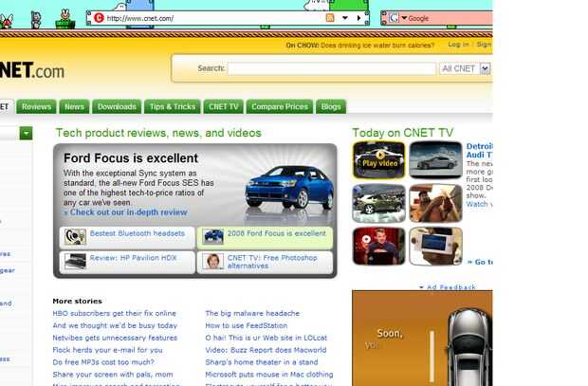Open Bestest Bluetooth headsets link
The height and width of the screenshot is (386, 588).
(138, 233)
